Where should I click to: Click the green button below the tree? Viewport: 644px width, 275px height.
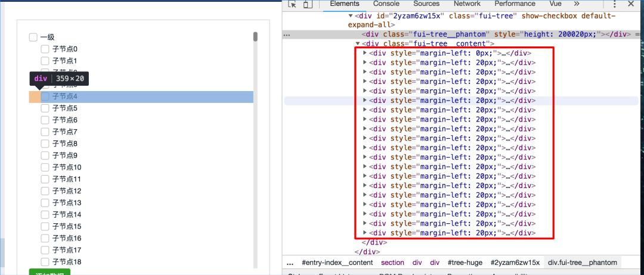point(49,272)
